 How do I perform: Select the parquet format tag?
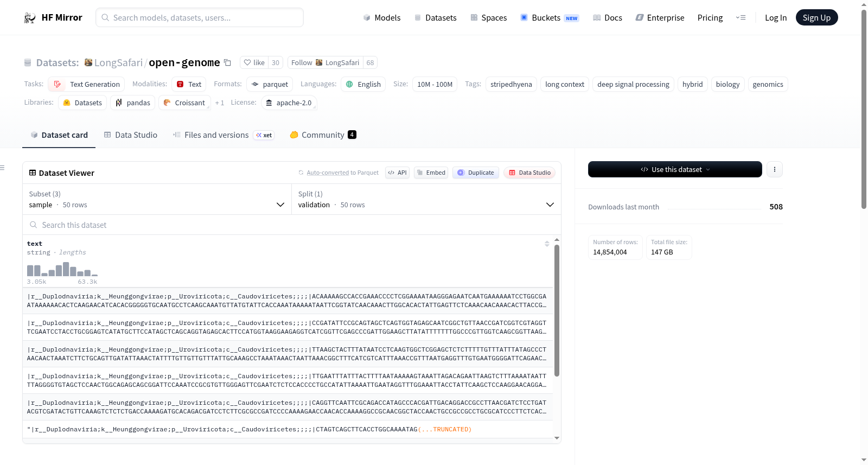[270, 84]
